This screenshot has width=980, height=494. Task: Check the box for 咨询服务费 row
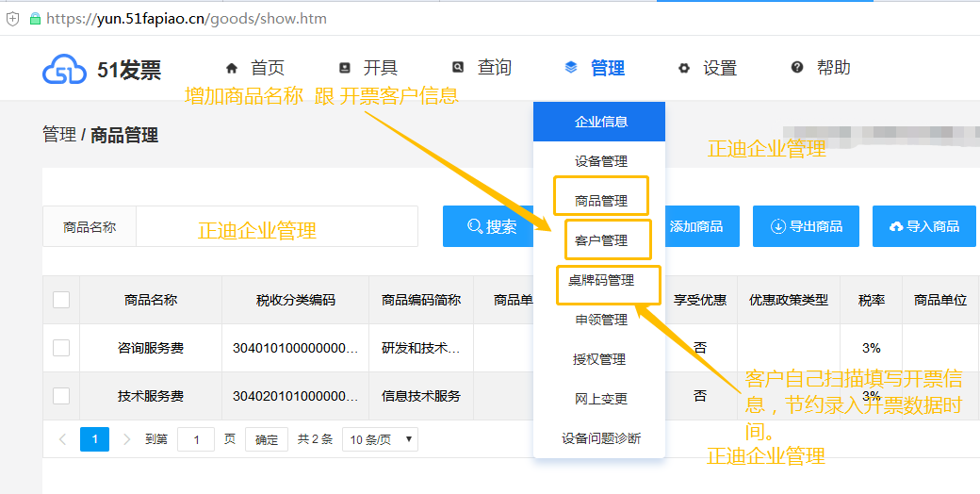coord(61,348)
